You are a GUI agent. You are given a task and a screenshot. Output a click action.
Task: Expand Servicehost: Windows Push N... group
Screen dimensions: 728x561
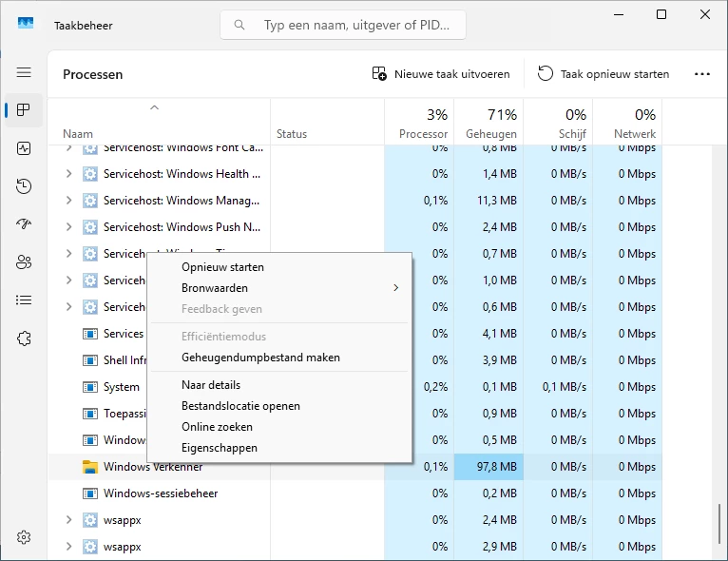(68, 226)
